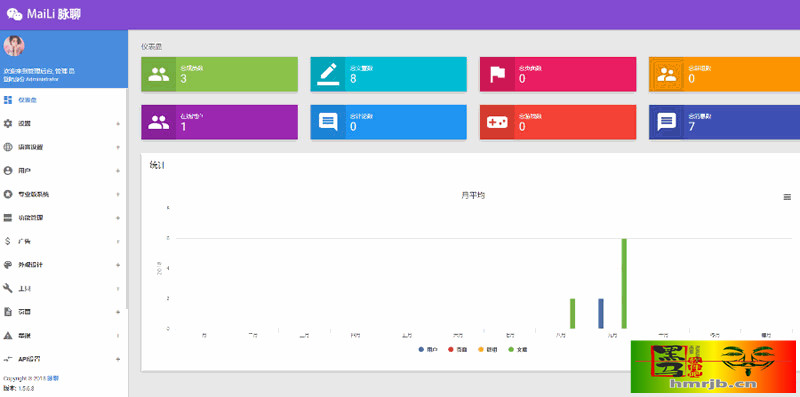The image size is (800, 397).
Task: Click the gamepad icon on red card
Action: point(497,122)
